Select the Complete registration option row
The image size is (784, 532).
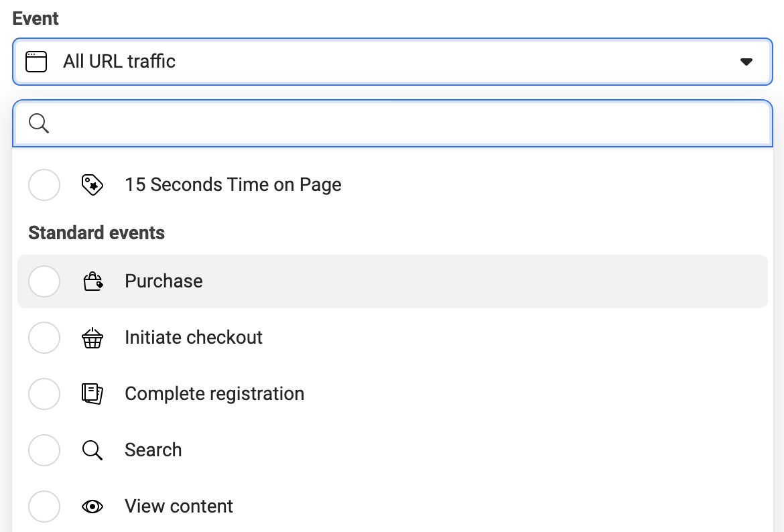(x=214, y=394)
